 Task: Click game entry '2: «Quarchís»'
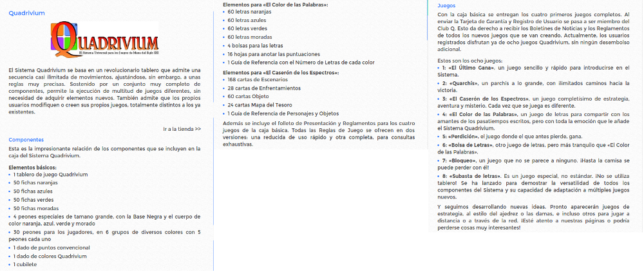[533, 87]
